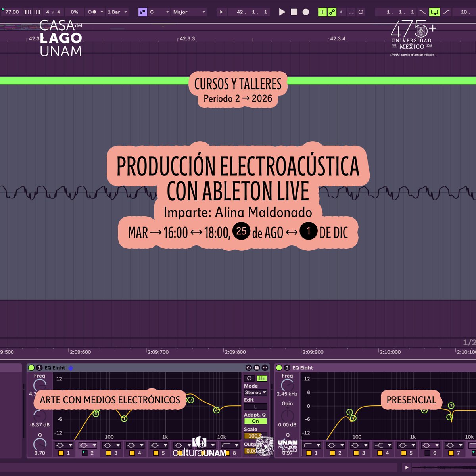Image resolution: width=476 pixels, height=476 pixels.
Task: Click the blue hand icon on left EQ Eight
Action: click(x=71, y=368)
